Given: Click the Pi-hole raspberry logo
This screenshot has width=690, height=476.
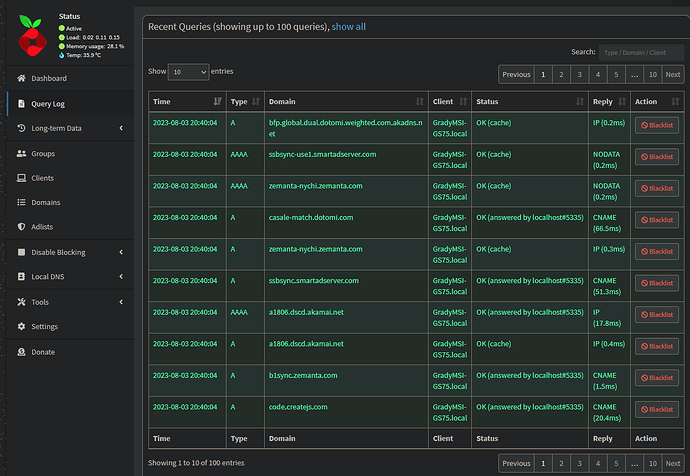Looking at the screenshot, I should point(33,37).
